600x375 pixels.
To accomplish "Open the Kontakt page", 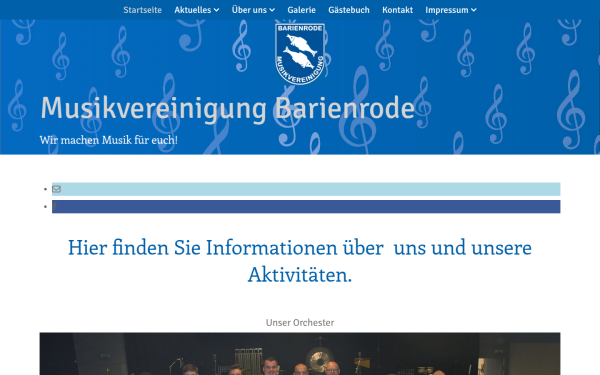I will [398, 10].
